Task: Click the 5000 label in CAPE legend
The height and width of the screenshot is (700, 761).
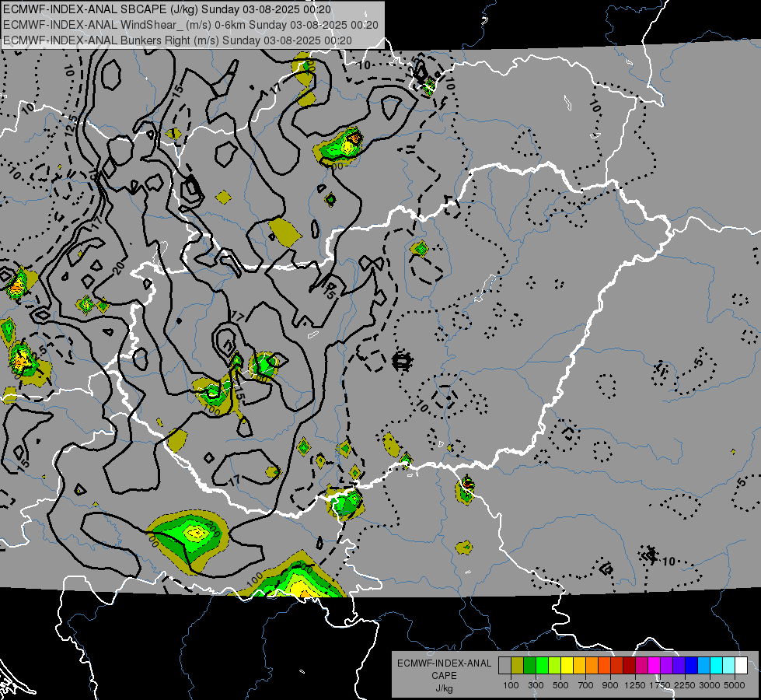Action: [735, 685]
